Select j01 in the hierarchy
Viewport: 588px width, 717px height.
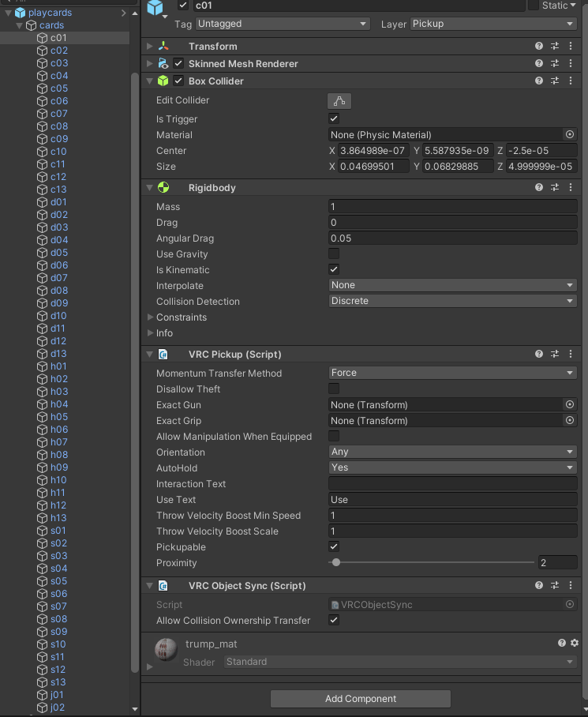(x=57, y=695)
